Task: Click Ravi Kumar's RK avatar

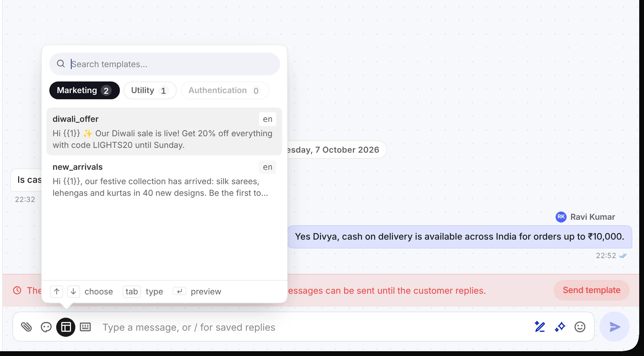Action: click(561, 217)
